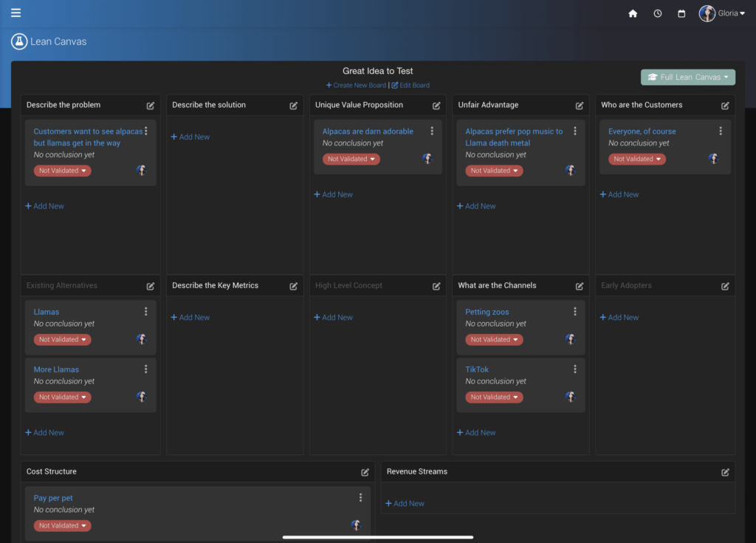The width and height of the screenshot is (756, 543).
Task: Open Gloria user account dropdown
Action: click(x=722, y=13)
